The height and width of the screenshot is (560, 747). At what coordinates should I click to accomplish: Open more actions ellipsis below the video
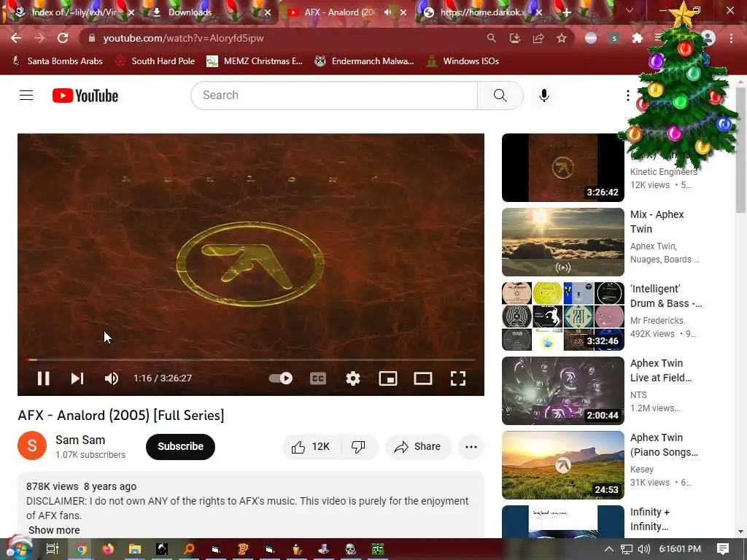[471, 447]
